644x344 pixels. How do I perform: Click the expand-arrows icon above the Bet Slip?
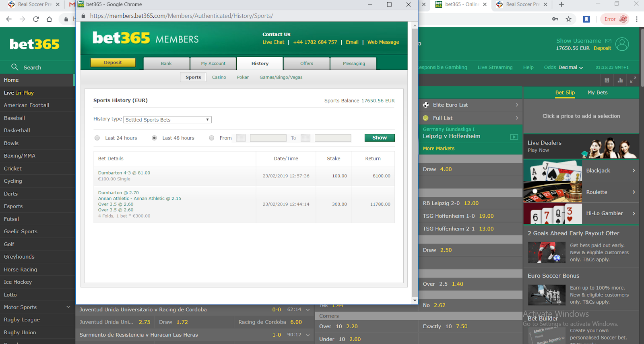(x=633, y=80)
